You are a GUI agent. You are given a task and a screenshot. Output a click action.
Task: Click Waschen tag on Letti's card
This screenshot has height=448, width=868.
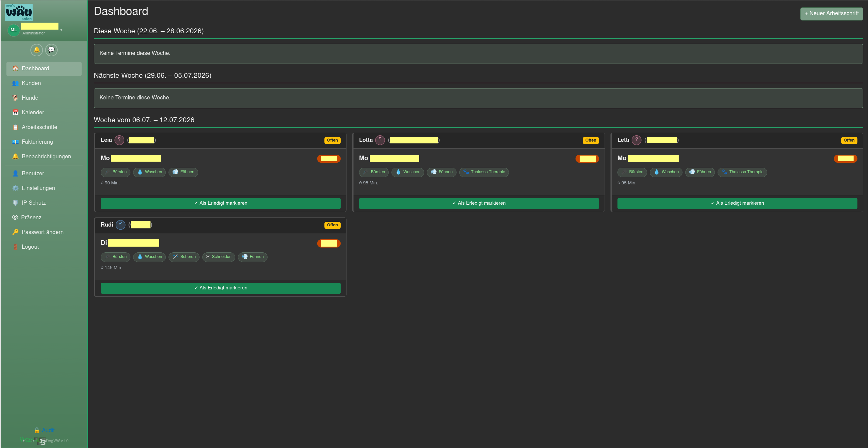pos(666,172)
